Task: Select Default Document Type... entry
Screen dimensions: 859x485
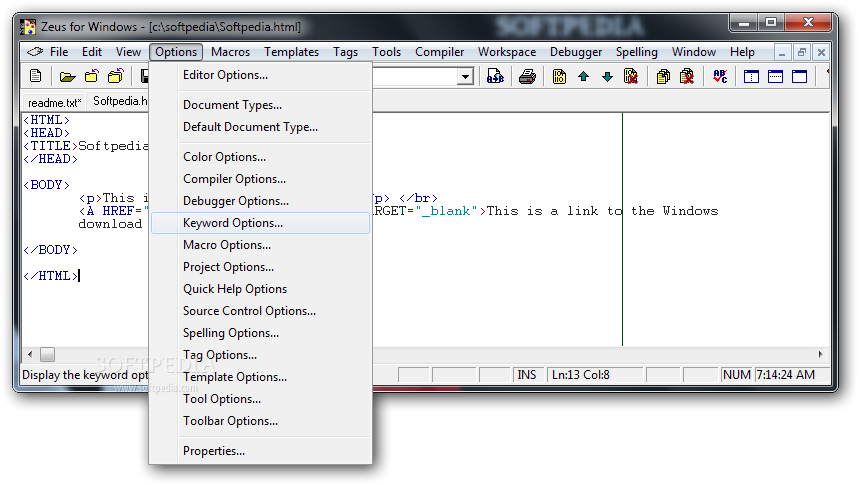Action: click(x=261, y=127)
